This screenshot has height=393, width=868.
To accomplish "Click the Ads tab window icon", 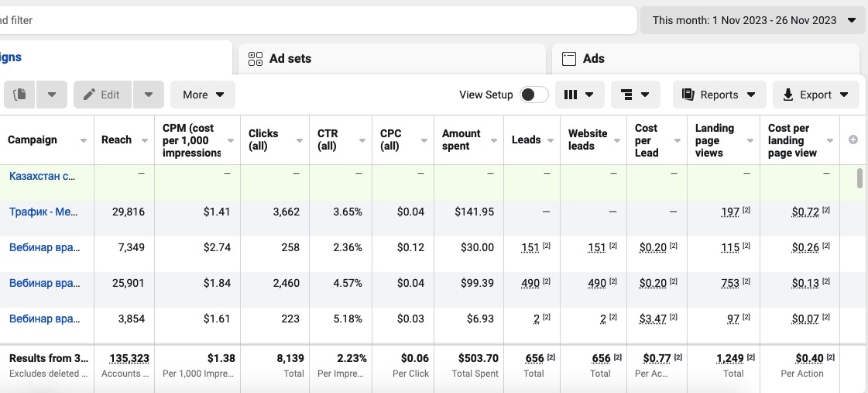I will pyautogui.click(x=569, y=59).
